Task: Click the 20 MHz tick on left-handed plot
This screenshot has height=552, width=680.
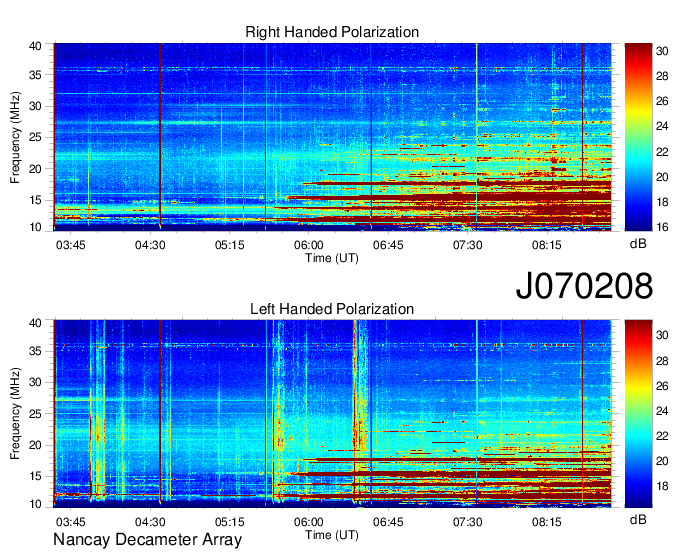Action: [x=35, y=445]
